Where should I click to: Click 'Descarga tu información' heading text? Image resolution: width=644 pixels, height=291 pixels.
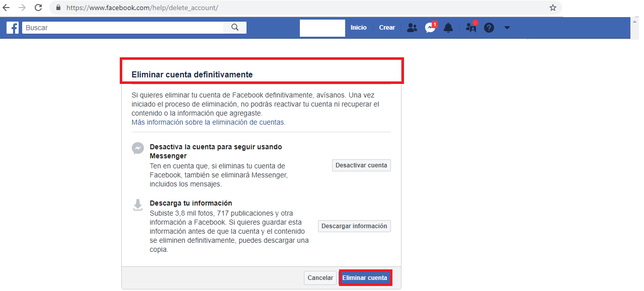(191, 203)
